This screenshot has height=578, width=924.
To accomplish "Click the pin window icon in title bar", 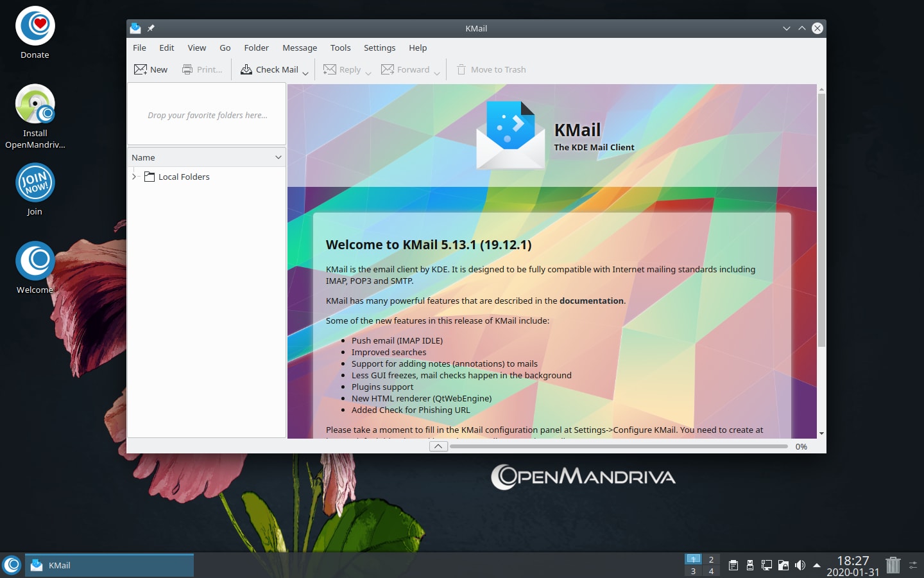I will tap(151, 28).
